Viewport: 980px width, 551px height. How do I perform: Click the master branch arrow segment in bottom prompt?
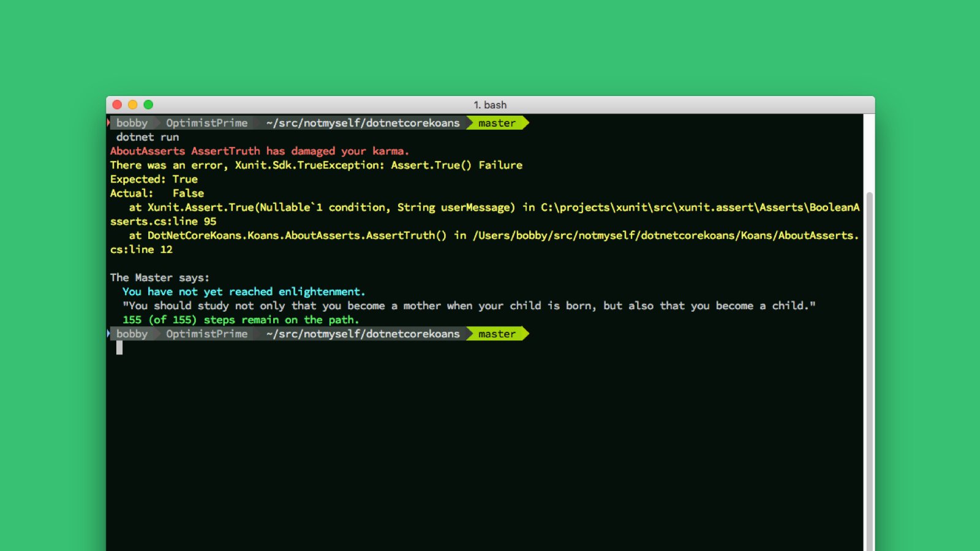click(x=497, y=334)
